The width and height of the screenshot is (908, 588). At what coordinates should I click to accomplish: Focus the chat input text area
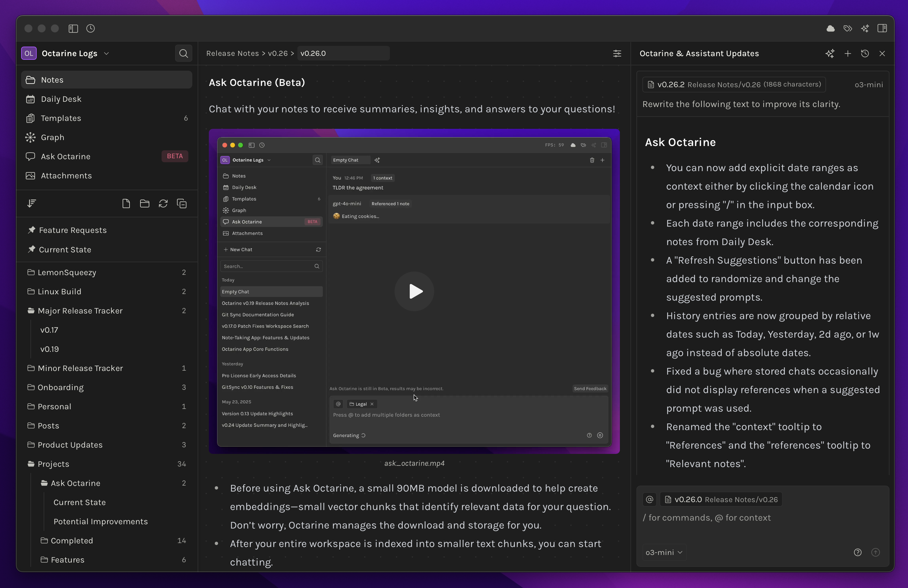(763, 518)
